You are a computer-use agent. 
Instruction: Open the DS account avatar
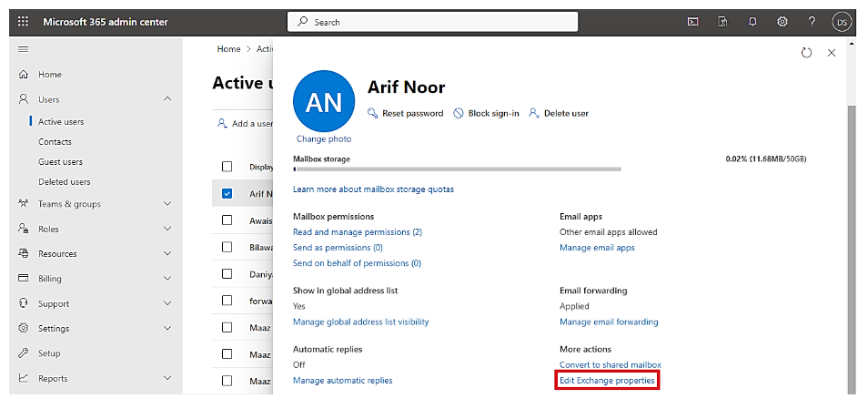pos(842,22)
